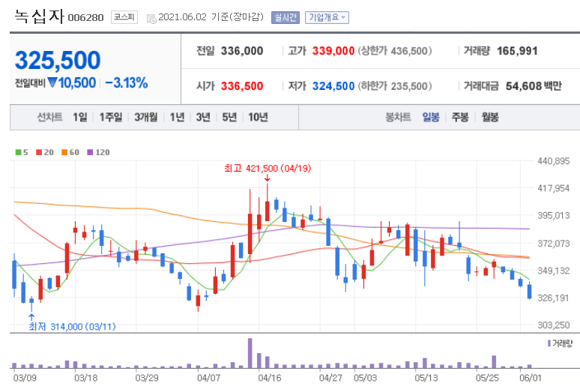Click the tallest volume bar near 04/16

pos(250,353)
